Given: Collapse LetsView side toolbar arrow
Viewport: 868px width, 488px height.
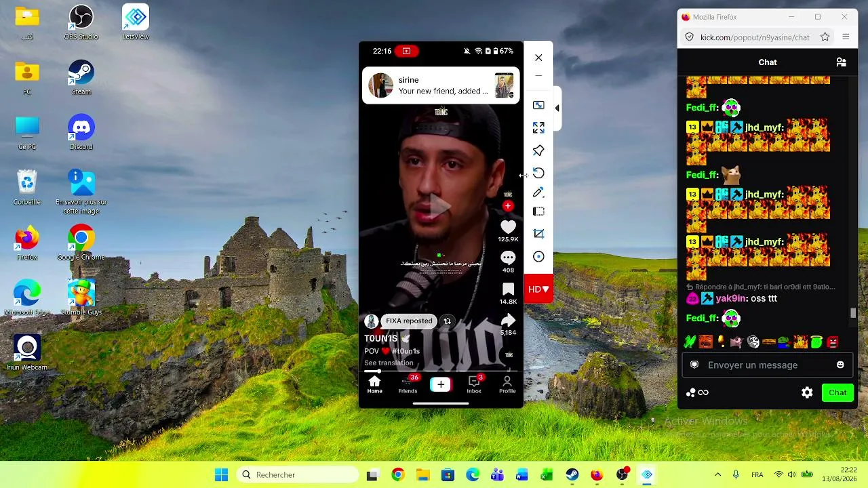Looking at the screenshot, I should point(557,108).
